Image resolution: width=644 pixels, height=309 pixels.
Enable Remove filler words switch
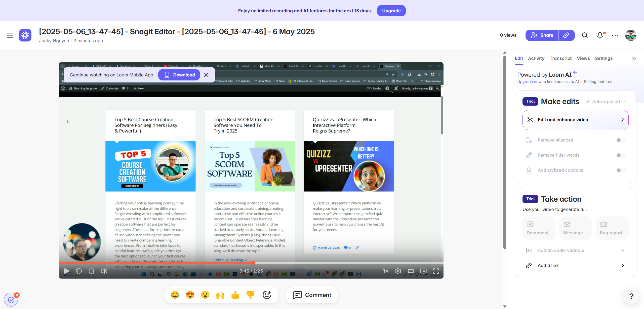coord(621,155)
